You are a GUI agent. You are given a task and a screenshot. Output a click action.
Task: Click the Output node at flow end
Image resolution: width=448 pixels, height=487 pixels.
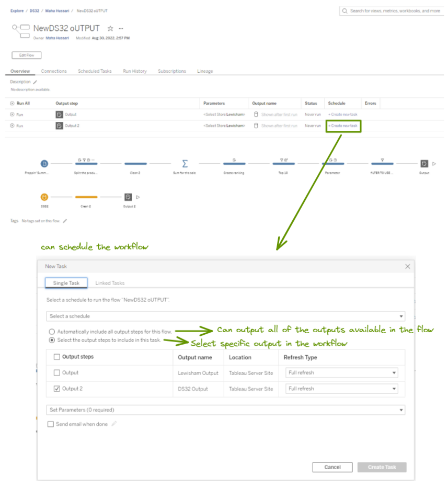coord(424,164)
